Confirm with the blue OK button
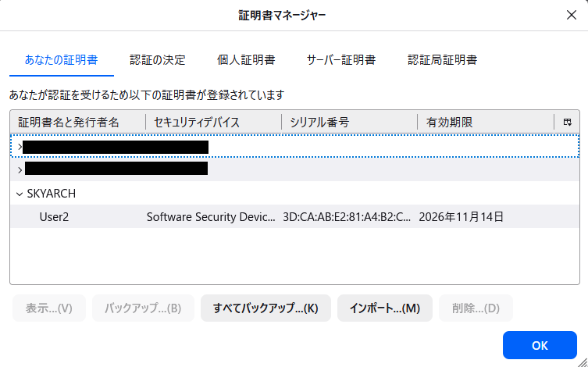Viewport: 588px width, 367px height. pyautogui.click(x=540, y=345)
